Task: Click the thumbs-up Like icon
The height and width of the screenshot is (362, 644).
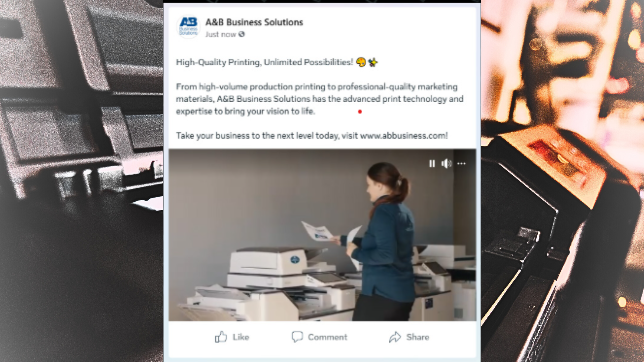Action: click(x=221, y=337)
